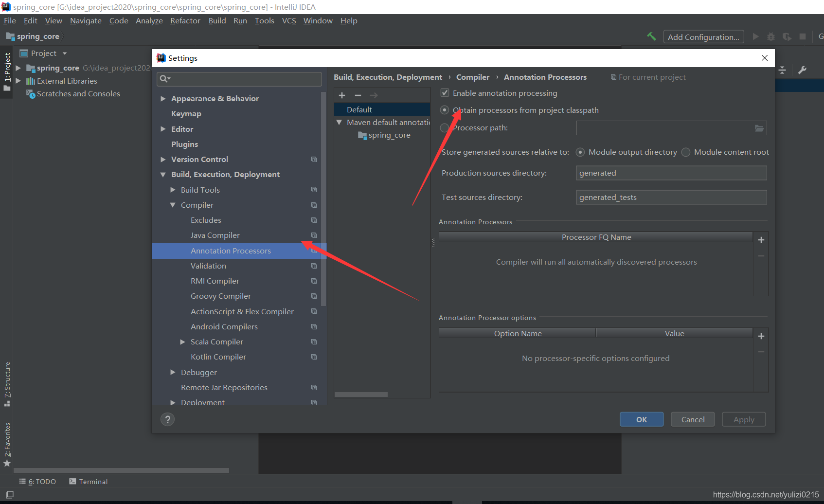Click the settings search magnifier icon

[164, 79]
